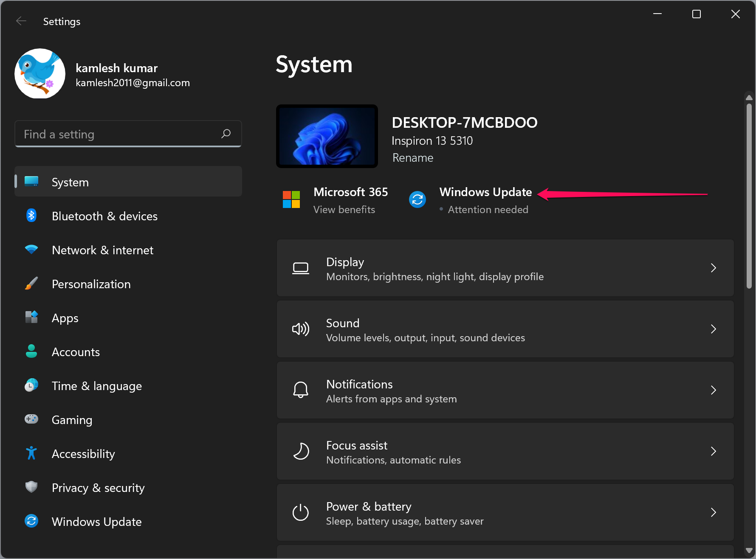The height and width of the screenshot is (559, 756).
Task: Open Power & battery sleep settings card
Action: pyautogui.click(x=505, y=512)
